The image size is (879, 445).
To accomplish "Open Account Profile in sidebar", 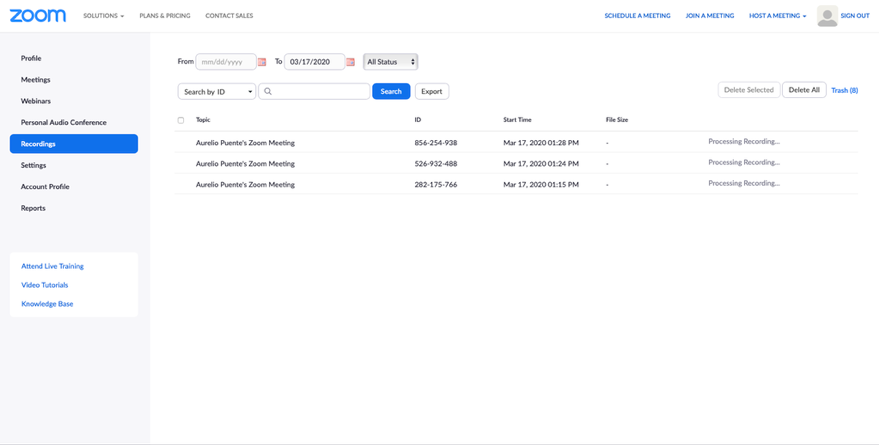I will coord(45,187).
